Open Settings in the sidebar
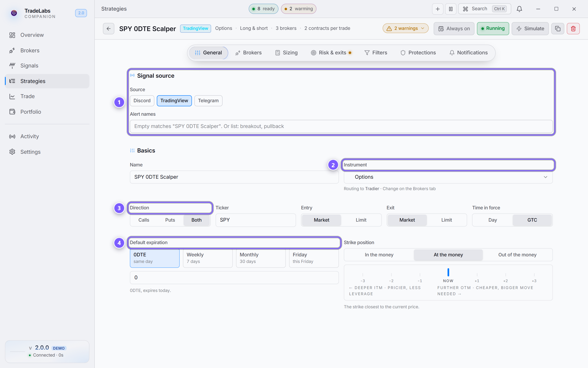The image size is (588, 368). coord(47,152)
